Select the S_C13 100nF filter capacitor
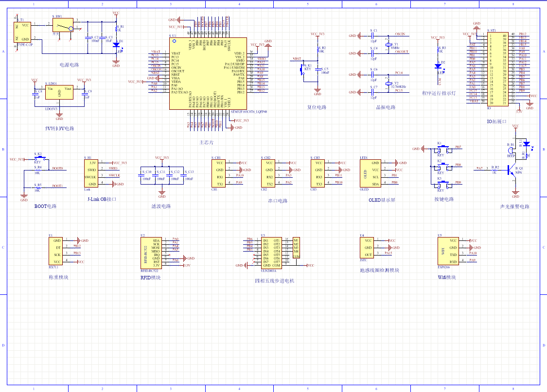The image size is (547, 392). [x=183, y=175]
